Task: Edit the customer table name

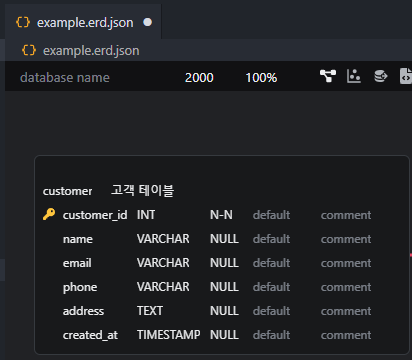Action: pyautogui.click(x=67, y=191)
